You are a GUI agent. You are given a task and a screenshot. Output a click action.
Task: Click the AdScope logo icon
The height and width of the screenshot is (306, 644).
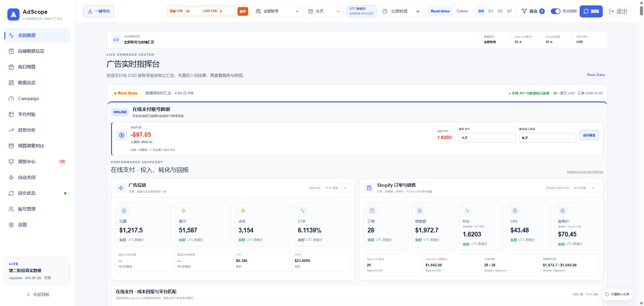(13, 14)
